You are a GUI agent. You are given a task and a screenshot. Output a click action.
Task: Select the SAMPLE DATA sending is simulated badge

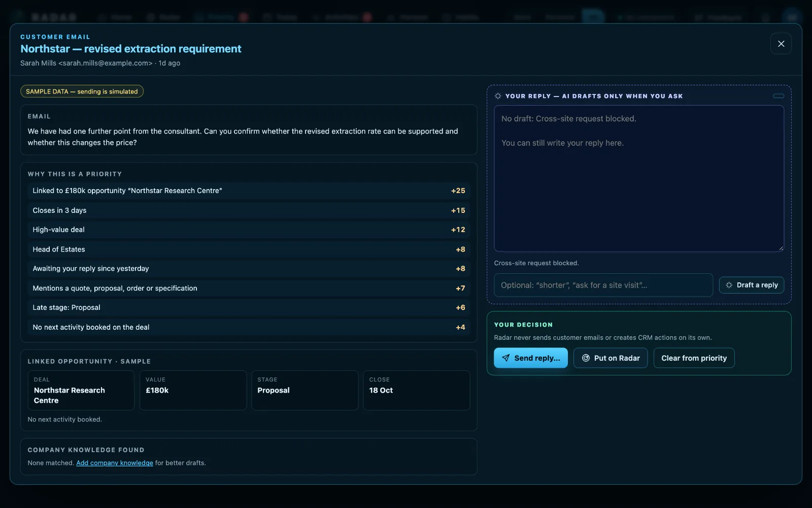click(x=82, y=91)
